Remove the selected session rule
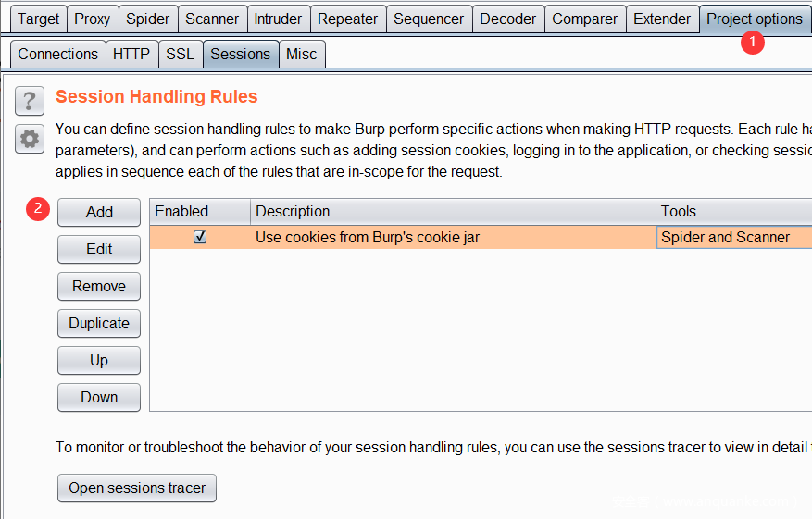812x519 pixels. click(x=99, y=286)
